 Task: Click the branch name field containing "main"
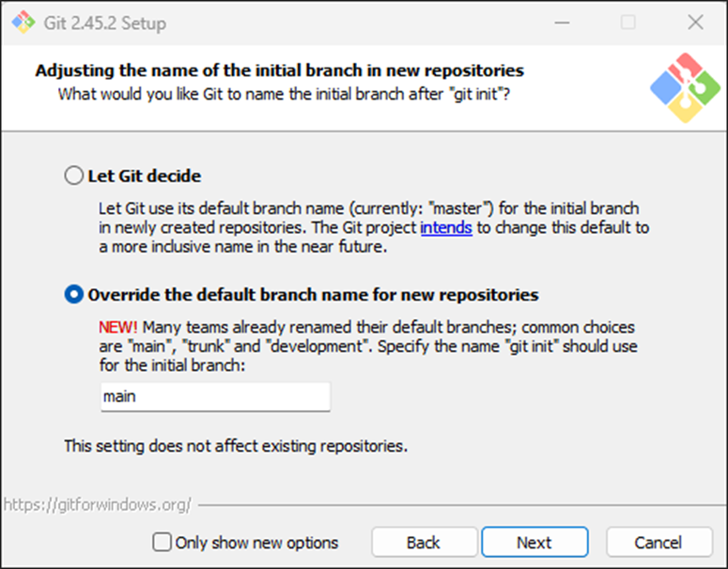pos(215,396)
